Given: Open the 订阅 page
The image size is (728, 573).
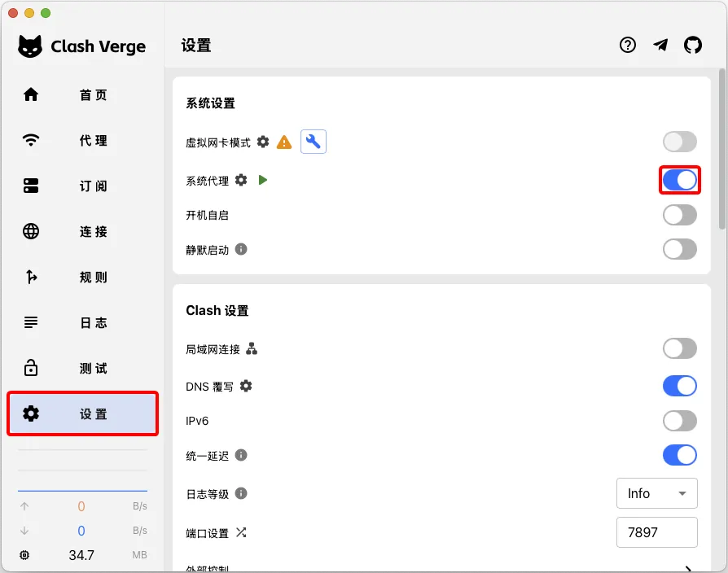Looking at the screenshot, I should click(x=82, y=186).
